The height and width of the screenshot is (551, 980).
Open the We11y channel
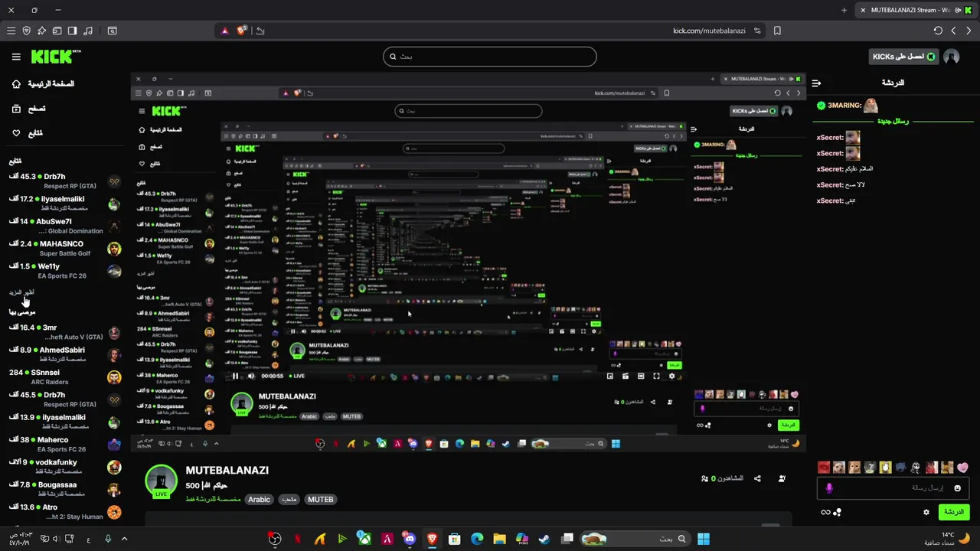coord(64,271)
